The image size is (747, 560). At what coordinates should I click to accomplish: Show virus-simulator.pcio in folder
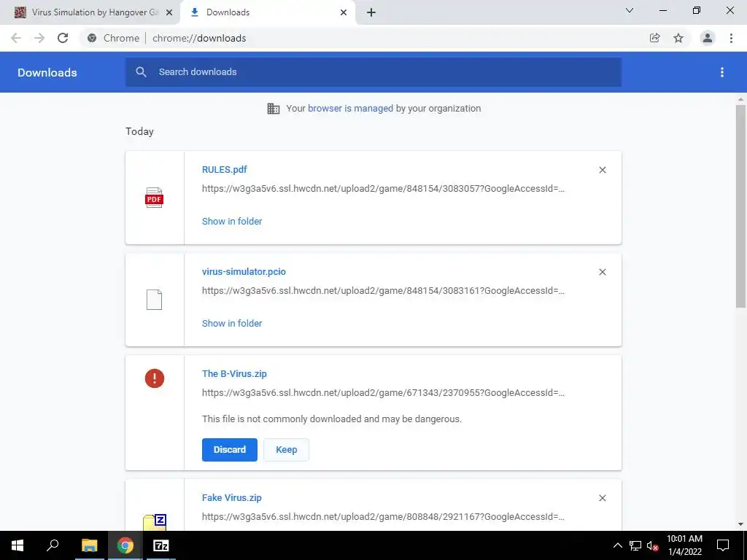[232, 323]
